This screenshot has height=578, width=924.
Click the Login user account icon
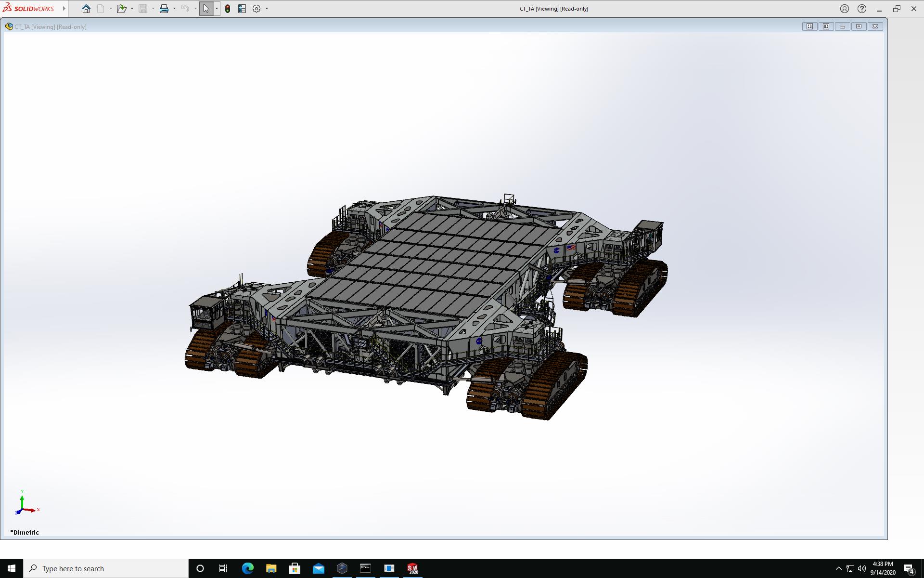click(844, 9)
